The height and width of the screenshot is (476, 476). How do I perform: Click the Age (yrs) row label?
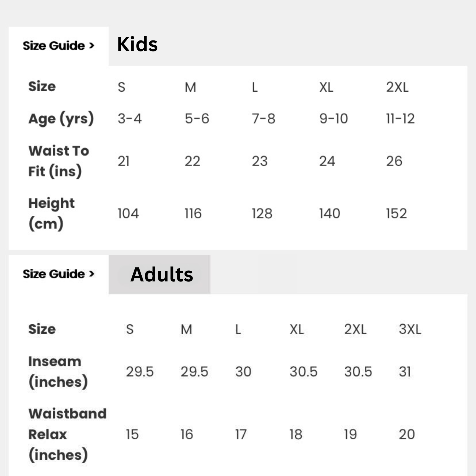(61, 119)
